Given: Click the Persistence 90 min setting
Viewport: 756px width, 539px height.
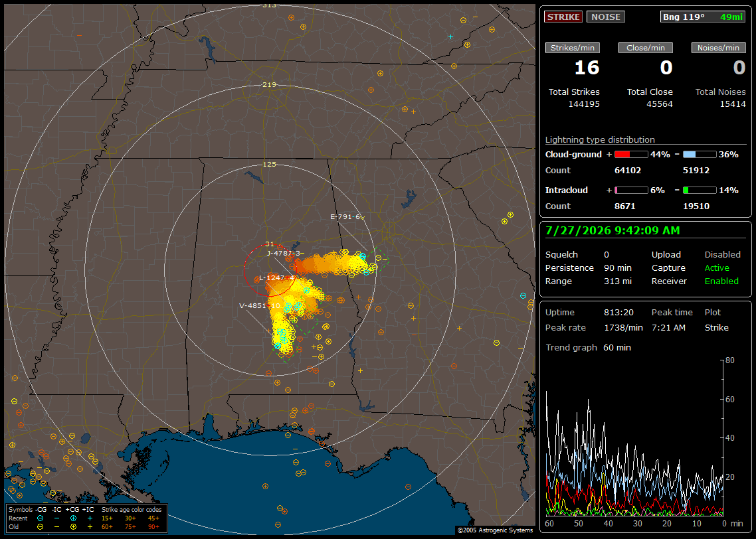Looking at the screenshot, I should 588,268.
